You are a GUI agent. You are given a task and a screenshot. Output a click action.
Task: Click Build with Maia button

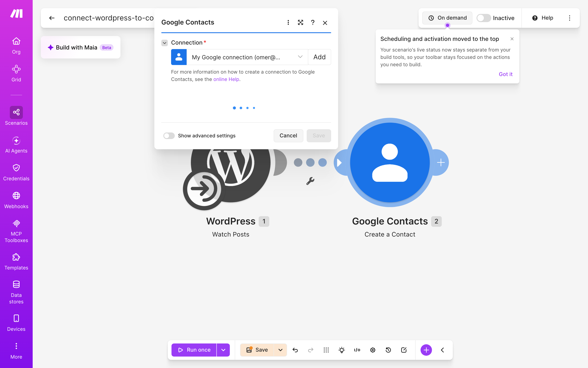pos(80,47)
